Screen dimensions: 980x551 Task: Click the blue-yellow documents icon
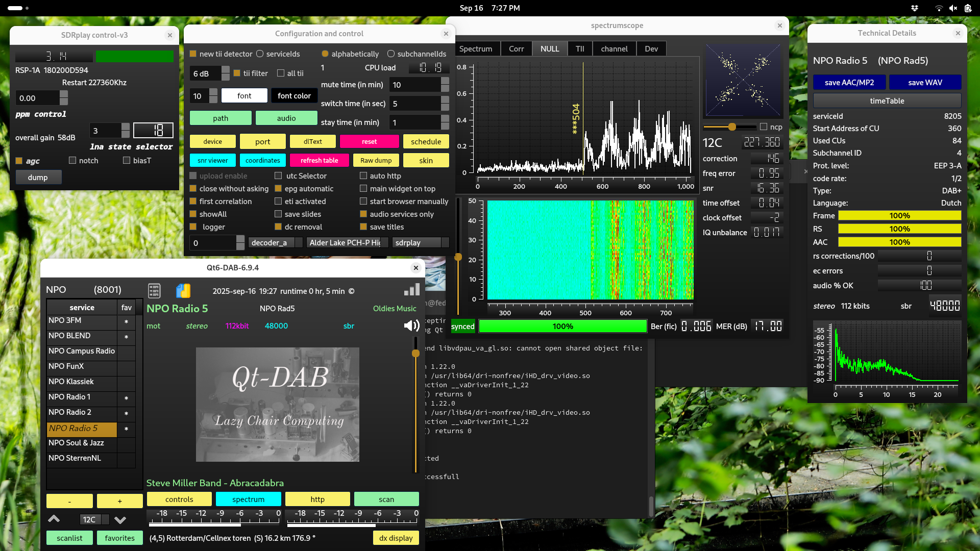pos(183,291)
